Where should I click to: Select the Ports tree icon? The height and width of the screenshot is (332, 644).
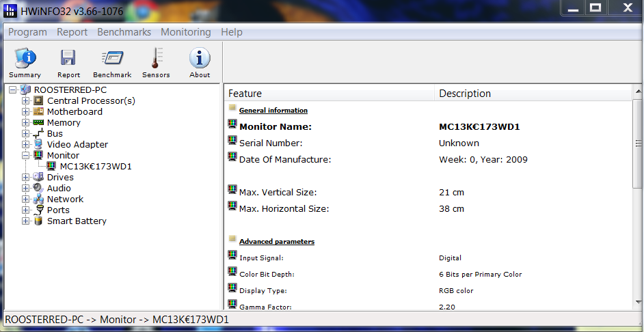click(x=38, y=210)
